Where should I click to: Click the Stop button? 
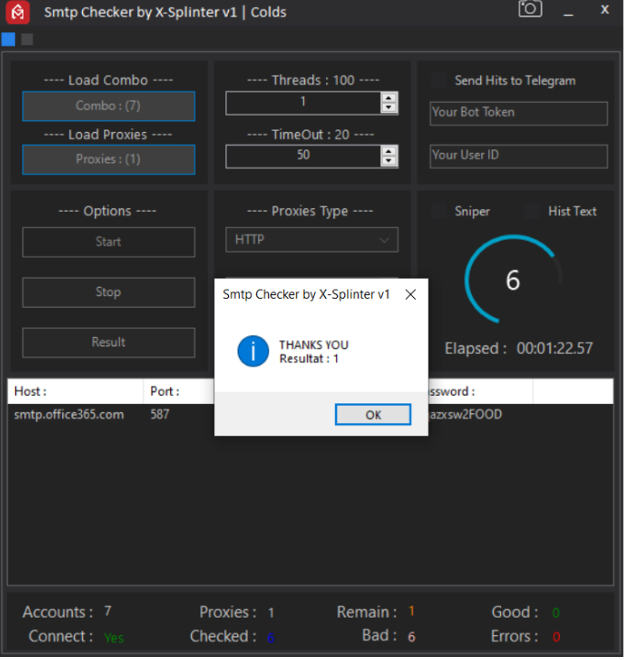[x=109, y=292]
